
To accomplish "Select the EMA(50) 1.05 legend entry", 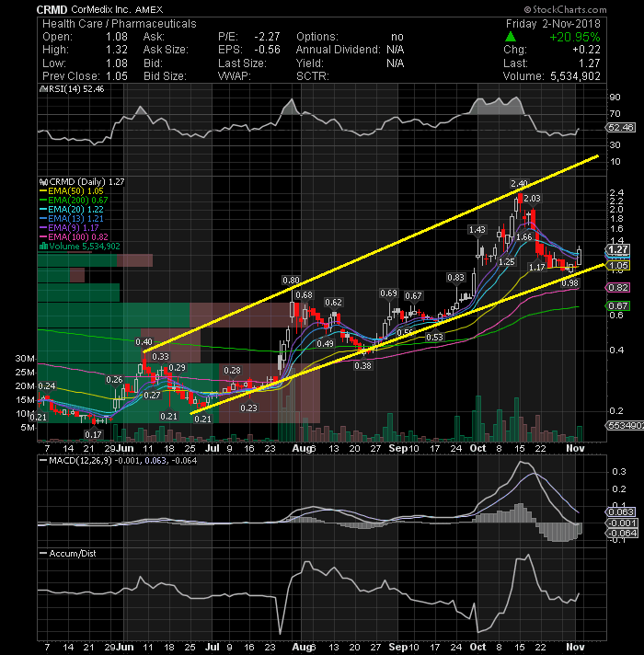I will point(72,191).
